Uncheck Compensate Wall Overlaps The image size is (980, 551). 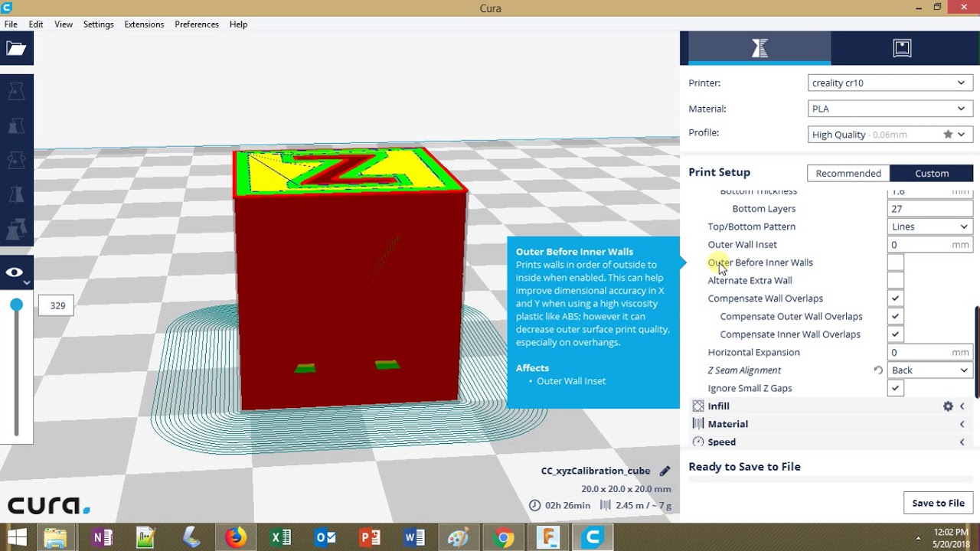click(895, 298)
